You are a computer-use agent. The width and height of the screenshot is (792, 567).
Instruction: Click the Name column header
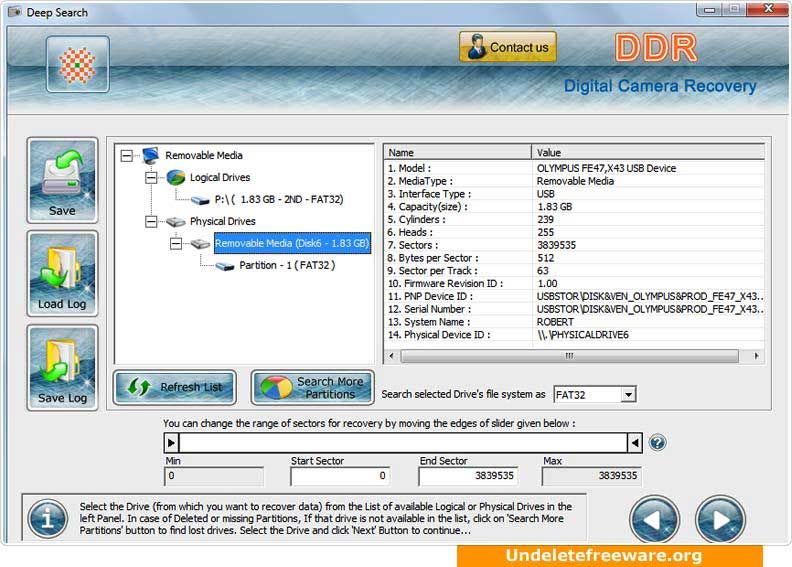coord(458,152)
